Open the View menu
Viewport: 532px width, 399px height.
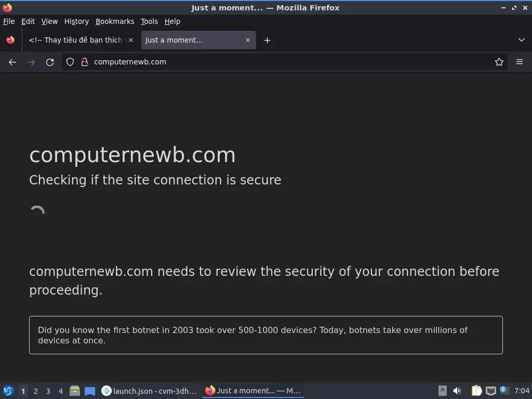(x=49, y=21)
